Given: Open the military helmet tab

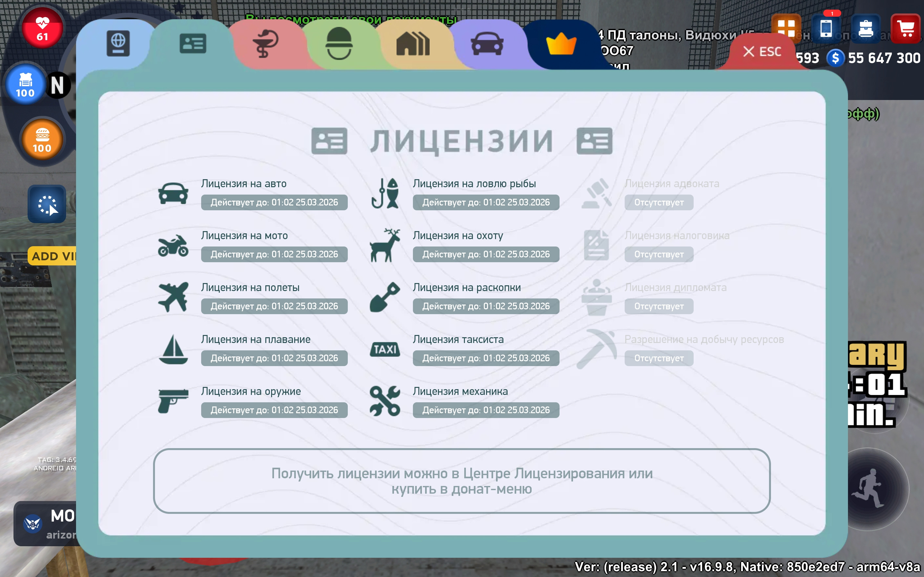Looking at the screenshot, I should click(339, 44).
